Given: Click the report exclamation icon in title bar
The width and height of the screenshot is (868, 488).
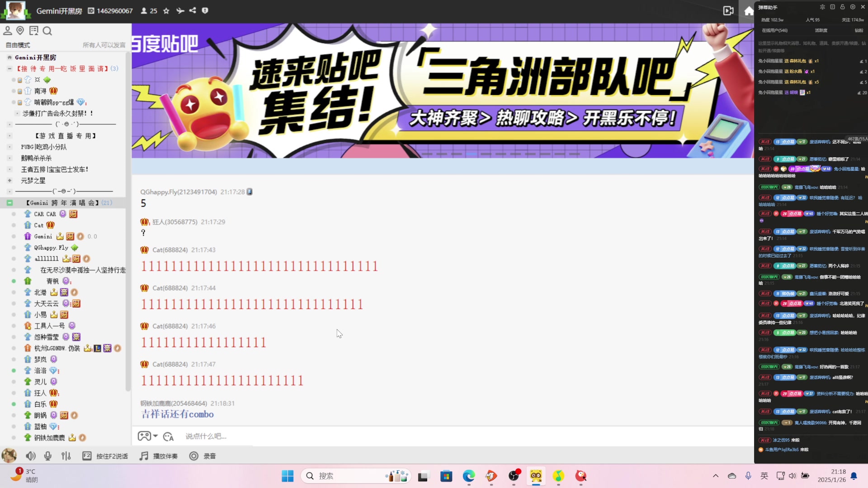Looking at the screenshot, I should 205,11.
